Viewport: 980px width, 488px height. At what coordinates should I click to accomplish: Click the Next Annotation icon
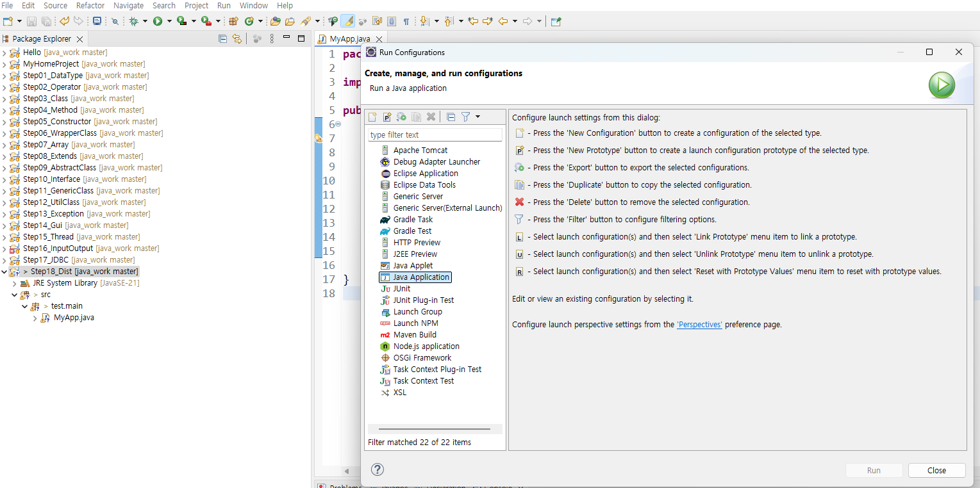coord(424,21)
